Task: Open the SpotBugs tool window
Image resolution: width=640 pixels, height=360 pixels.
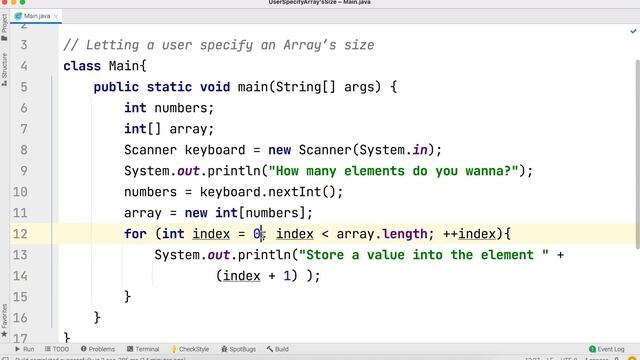Action: (x=238, y=349)
